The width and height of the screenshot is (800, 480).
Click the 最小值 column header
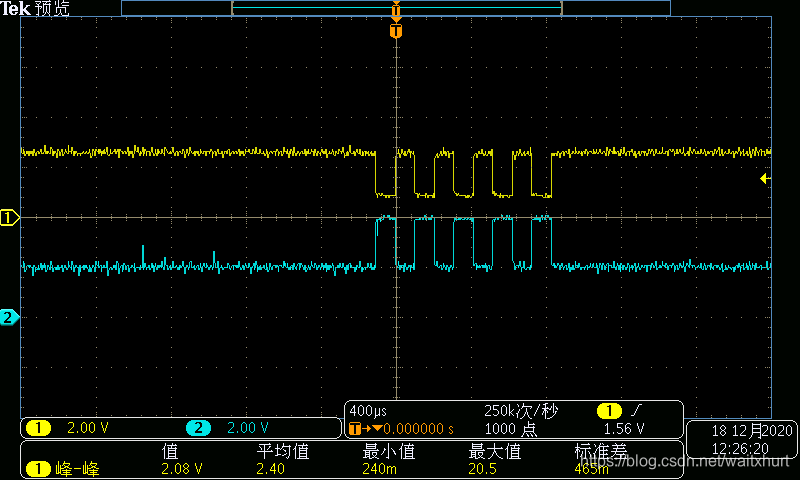[389, 451]
